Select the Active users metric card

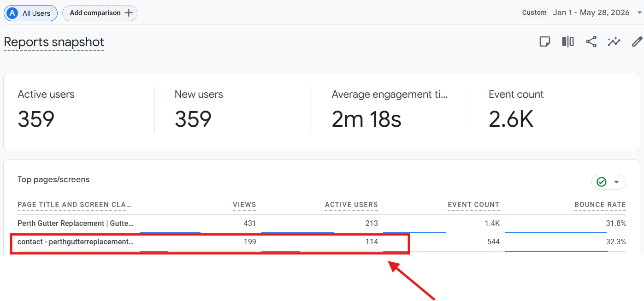pos(79,110)
